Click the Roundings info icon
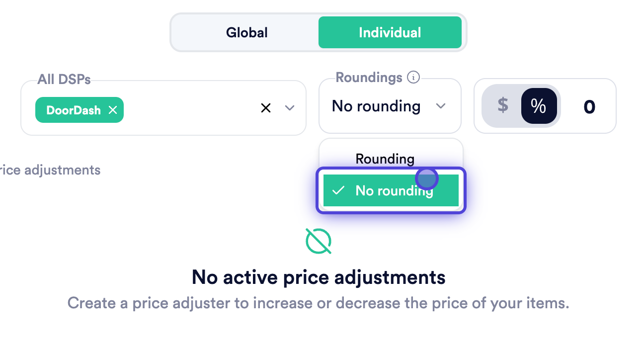The height and width of the screenshot is (353, 644). point(413,78)
